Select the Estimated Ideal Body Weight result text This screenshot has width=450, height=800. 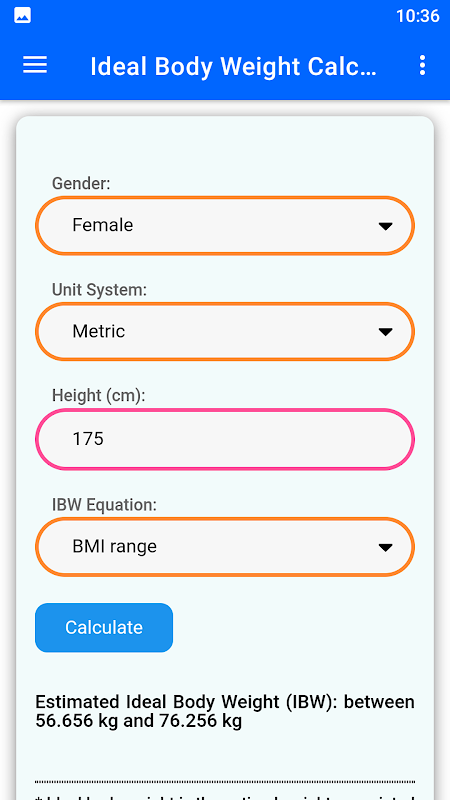pos(225,712)
